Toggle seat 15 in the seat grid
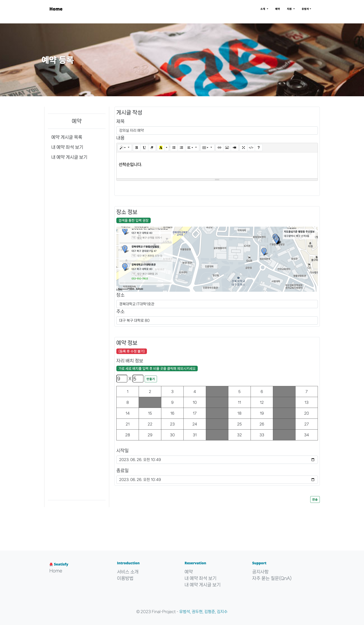This screenshot has height=625, width=364. [150, 413]
